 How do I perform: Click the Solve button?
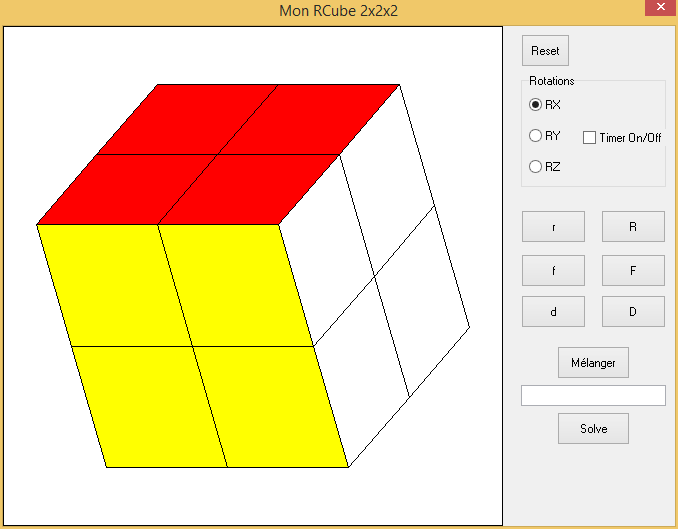[x=593, y=429]
